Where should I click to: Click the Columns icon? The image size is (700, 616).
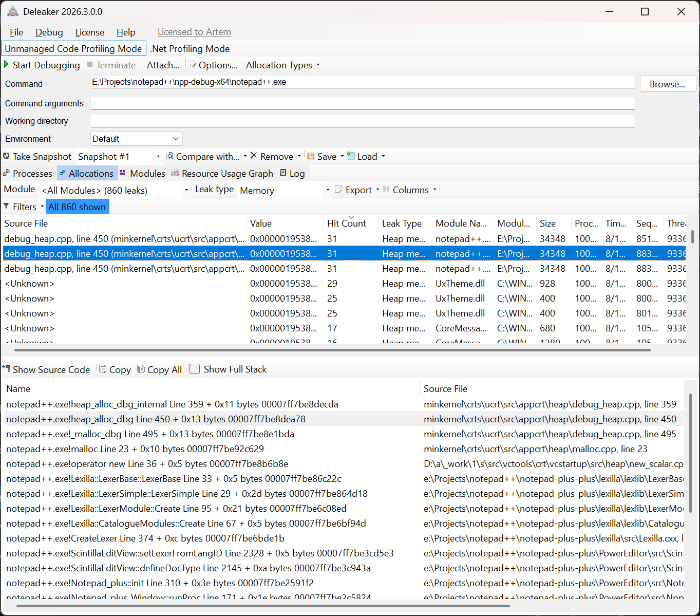pos(386,190)
